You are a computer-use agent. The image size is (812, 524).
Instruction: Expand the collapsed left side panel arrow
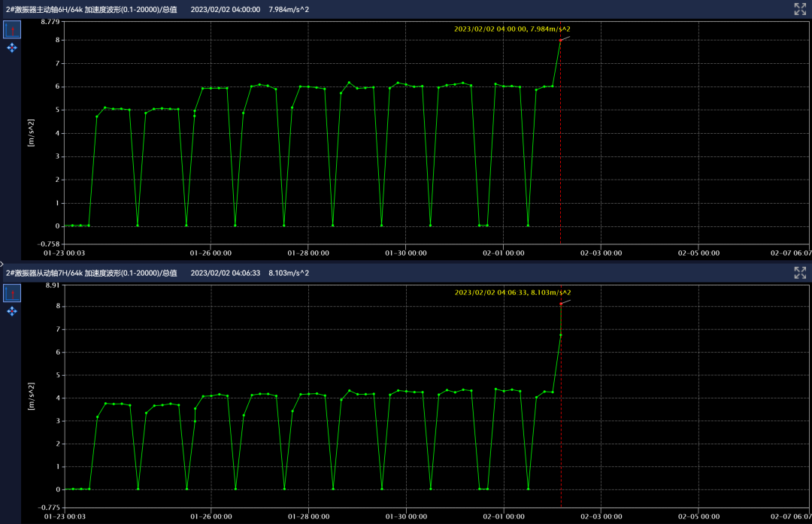click(x=2, y=264)
